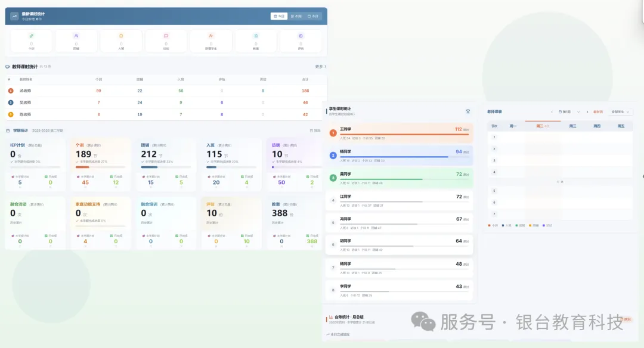The image size is (644, 348).
Task: Click the chart icon beside 台账统计·月总结
Action: click(x=331, y=317)
